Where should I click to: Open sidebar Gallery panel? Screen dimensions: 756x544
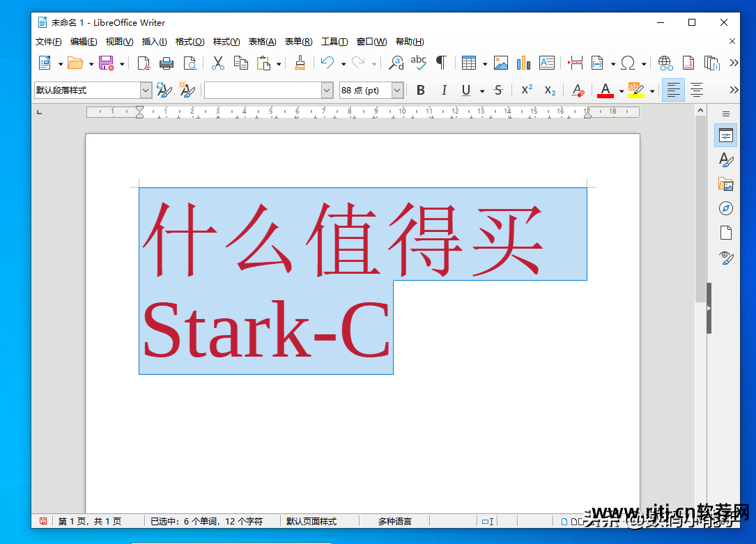[725, 184]
